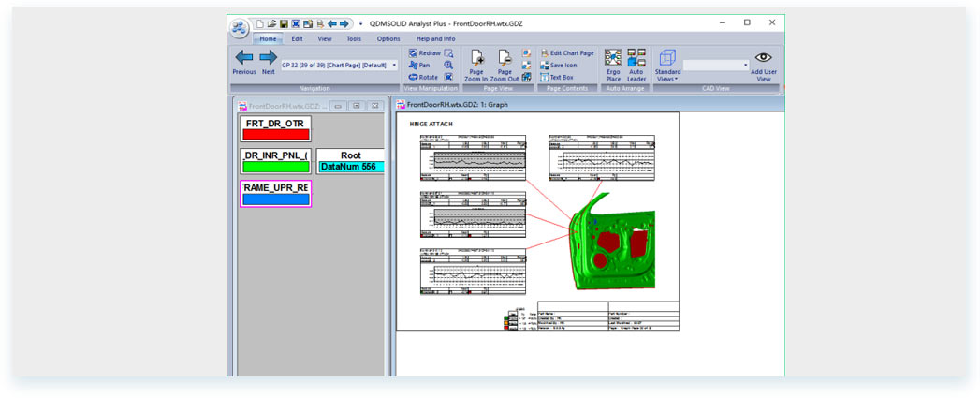Screen dimensions: 980x398
Task: Run Ergo Place auto arrange
Action: tap(613, 65)
